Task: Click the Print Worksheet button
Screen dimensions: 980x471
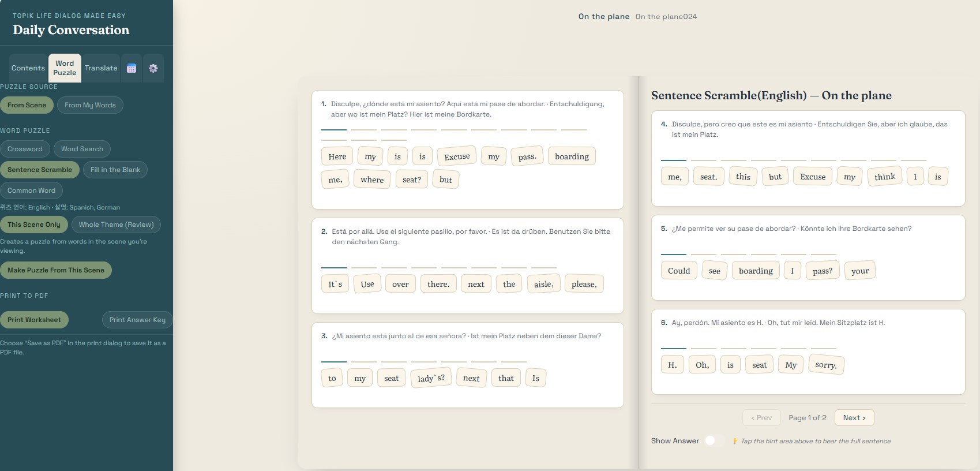Action: coord(34,320)
